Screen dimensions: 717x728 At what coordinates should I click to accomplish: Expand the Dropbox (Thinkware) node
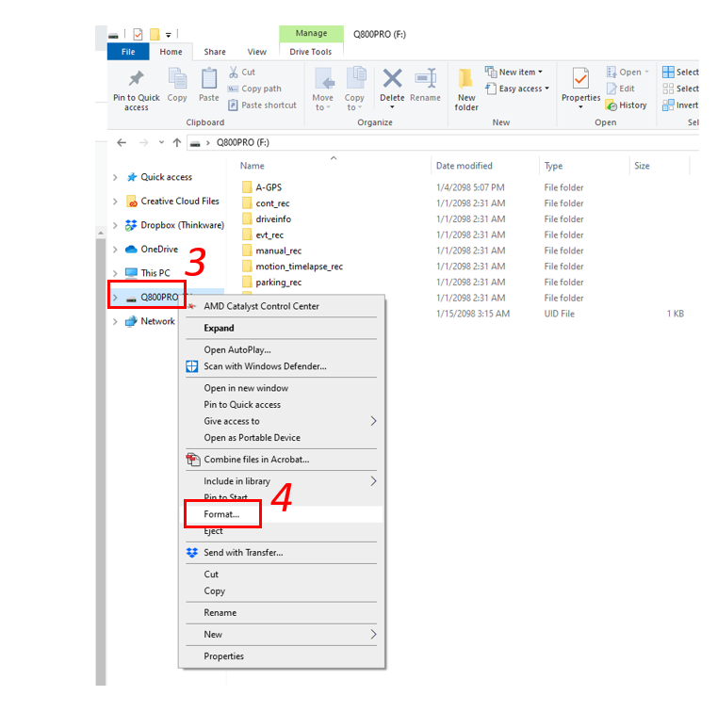[115, 226]
